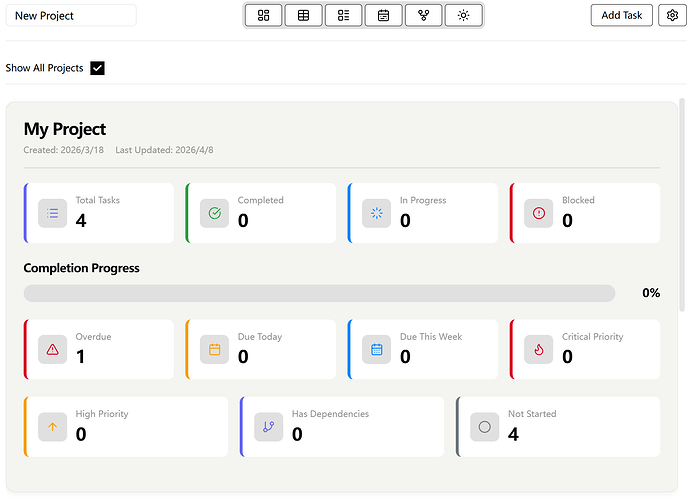Viewport: 688px width, 500px height.
Task: Click the Overdue warning triangle icon
Action: point(53,349)
